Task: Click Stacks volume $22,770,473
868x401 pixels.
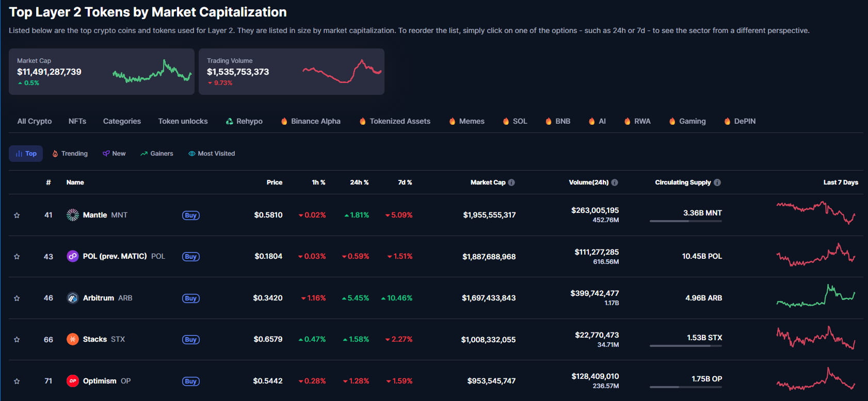Action: click(597, 335)
